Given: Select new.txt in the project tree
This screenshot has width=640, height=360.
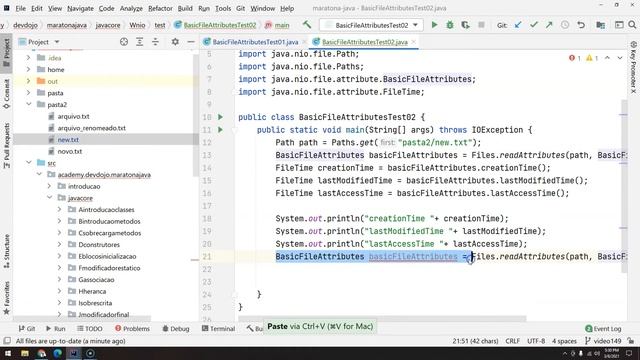Looking at the screenshot, I should pos(68,140).
